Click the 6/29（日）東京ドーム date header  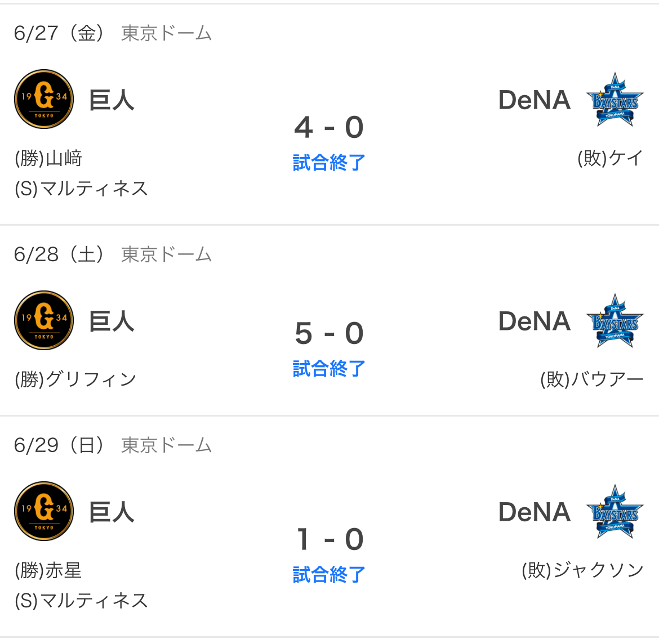[x=113, y=445]
